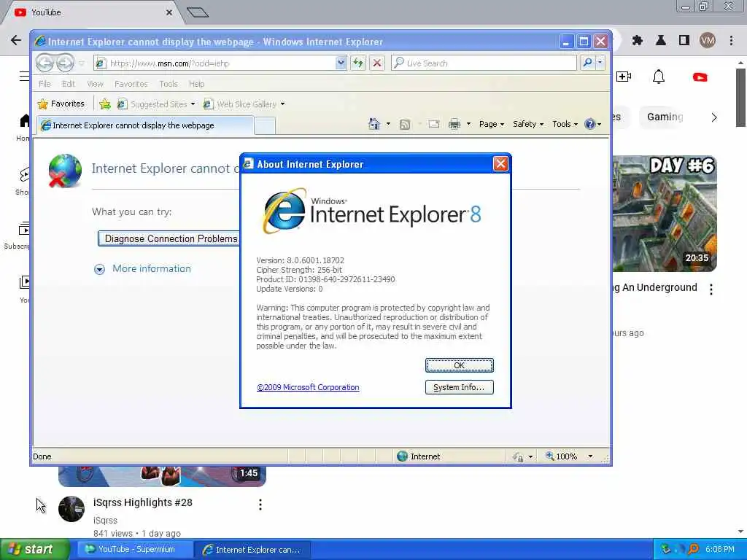Open the Help menu in IE
Viewport: 747px width, 560px height.
pos(196,84)
